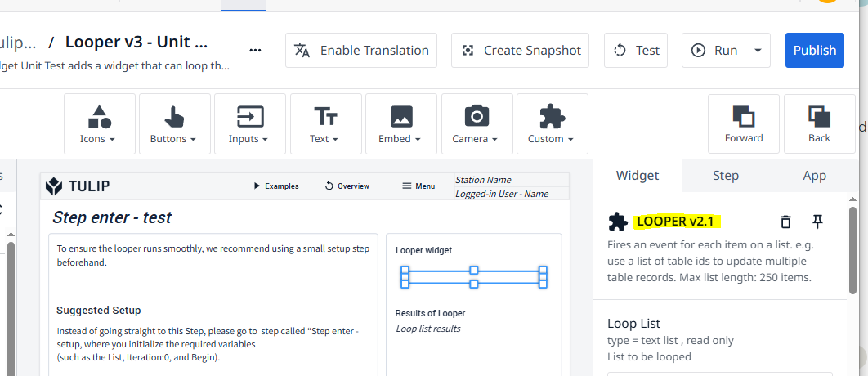Open the Custom widget menu
This screenshot has width=868, height=376.
pyautogui.click(x=553, y=123)
